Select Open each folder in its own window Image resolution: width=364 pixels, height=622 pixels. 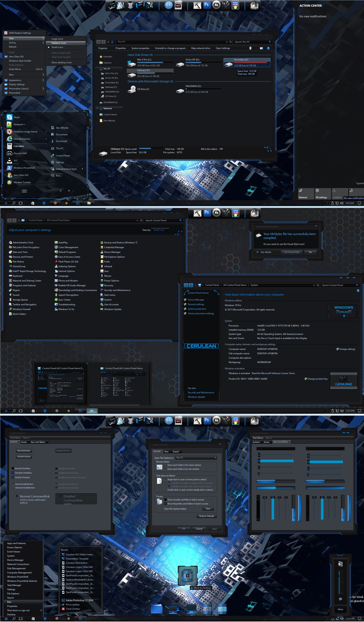(165, 469)
